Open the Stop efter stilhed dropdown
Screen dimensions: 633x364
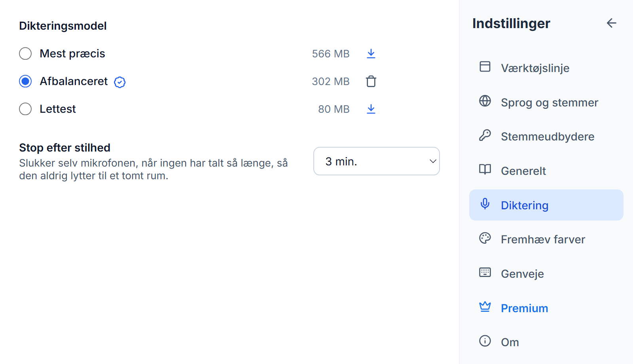click(376, 161)
